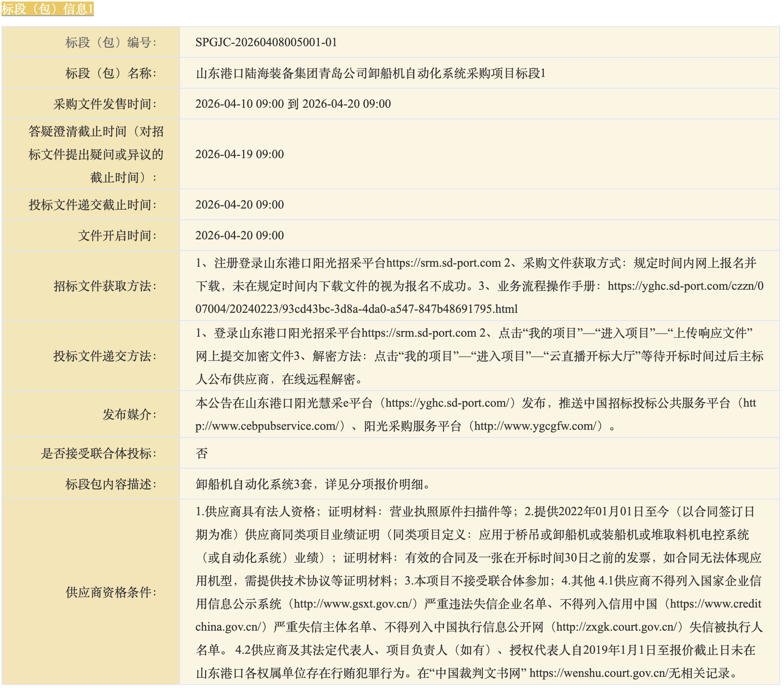784x688 pixels.
Task: Click the 答疑澄清截止时间 value 2026-04-19 09:00
Action: (239, 154)
